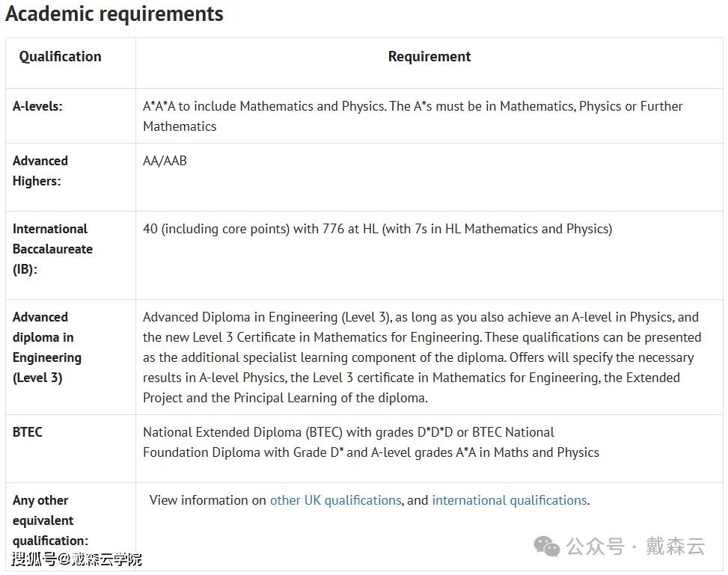Click the Any other equivalent qualification label
This screenshot has height=575, width=728.
pyautogui.click(x=50, y=520)
